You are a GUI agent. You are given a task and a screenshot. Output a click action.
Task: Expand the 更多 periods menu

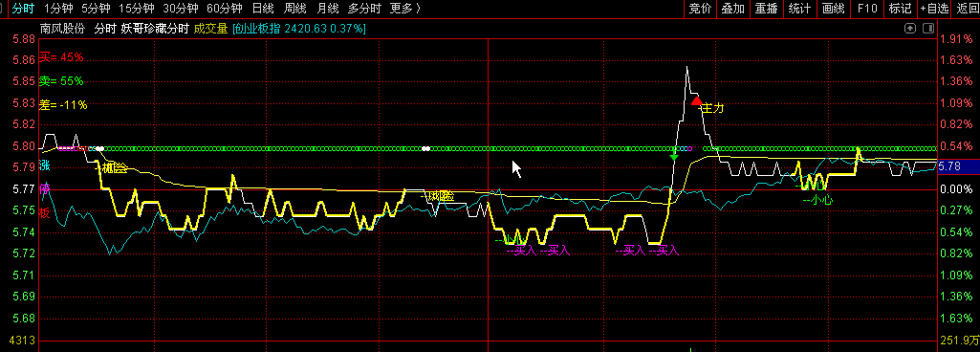pyautogui.click(x=404, y=8)
